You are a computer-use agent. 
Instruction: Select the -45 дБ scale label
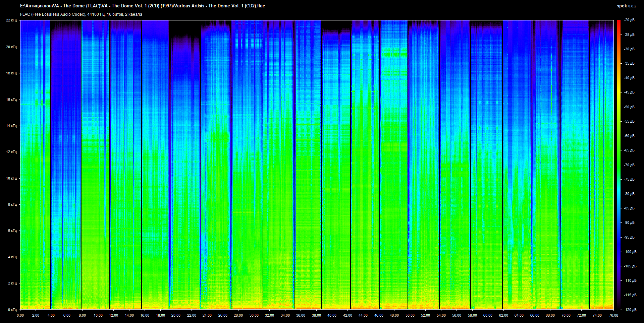click(x=629, y=92)
